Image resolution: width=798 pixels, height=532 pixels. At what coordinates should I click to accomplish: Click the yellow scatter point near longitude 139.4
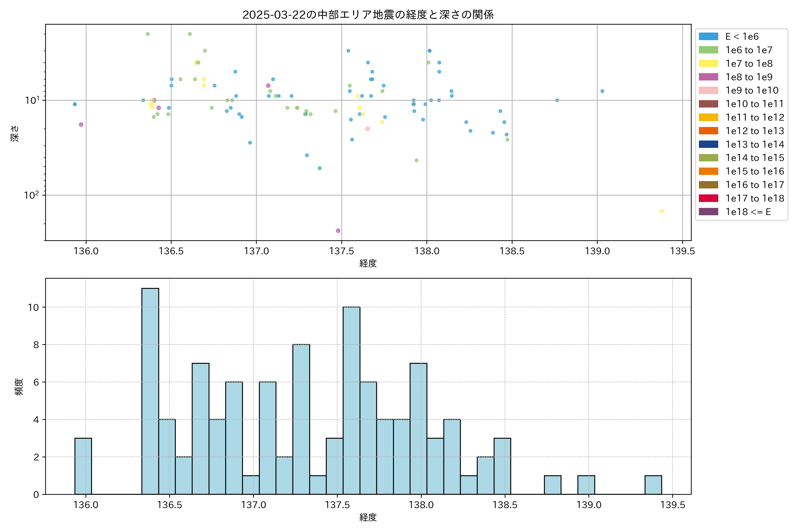661,211
